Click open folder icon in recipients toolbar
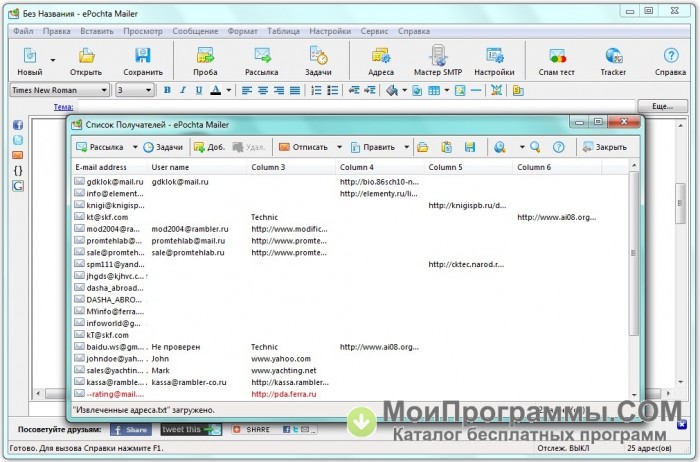Image resolution: width=700 pixels, height=462 pixels. (x=423, y=147)
